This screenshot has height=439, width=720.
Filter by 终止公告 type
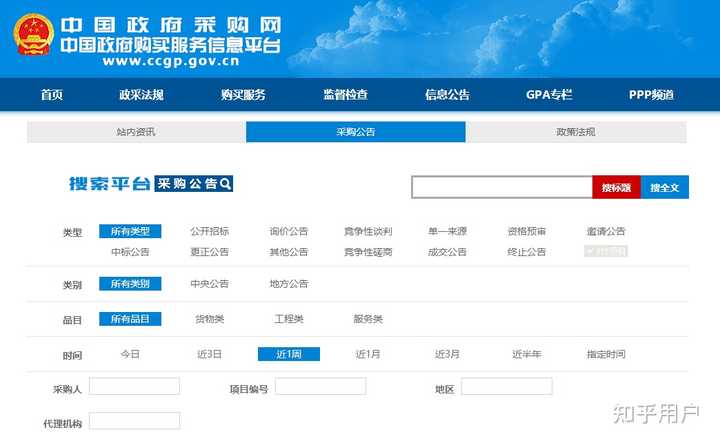click(x=527, y=252)
